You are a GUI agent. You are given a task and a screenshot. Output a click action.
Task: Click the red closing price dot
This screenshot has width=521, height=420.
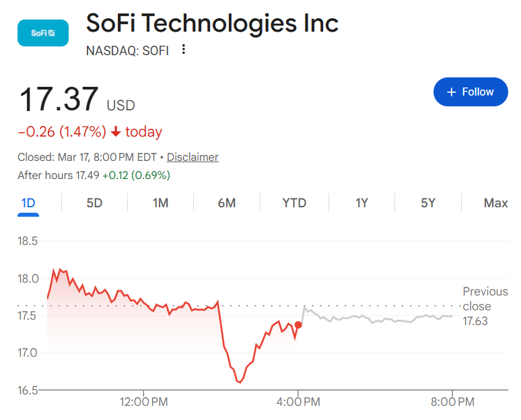298,325
